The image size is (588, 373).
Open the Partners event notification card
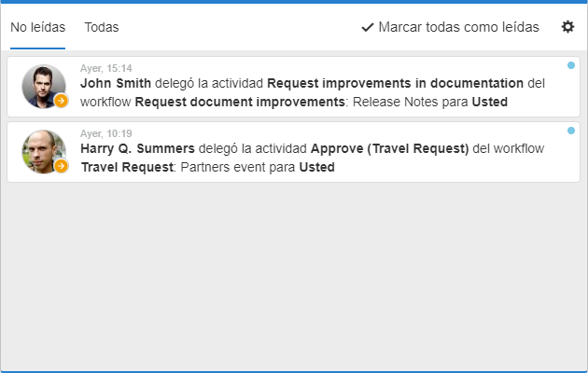pyautogui.click(x=293, y=152)
